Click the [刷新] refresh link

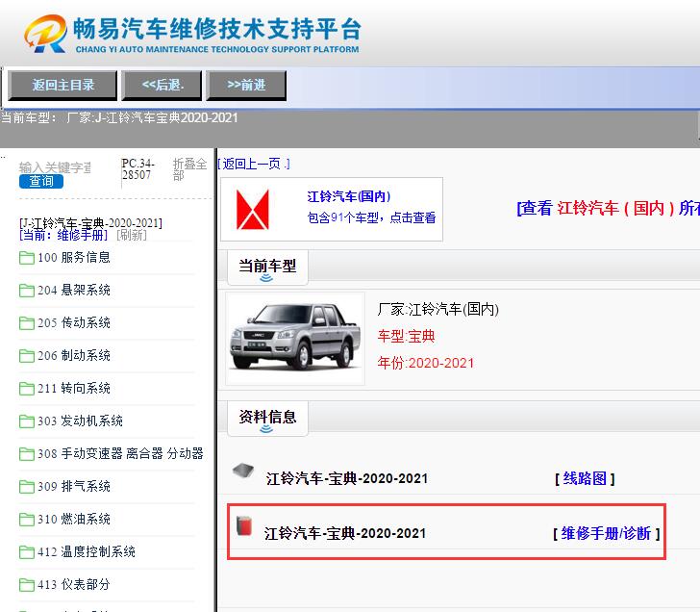coord(132,235)
